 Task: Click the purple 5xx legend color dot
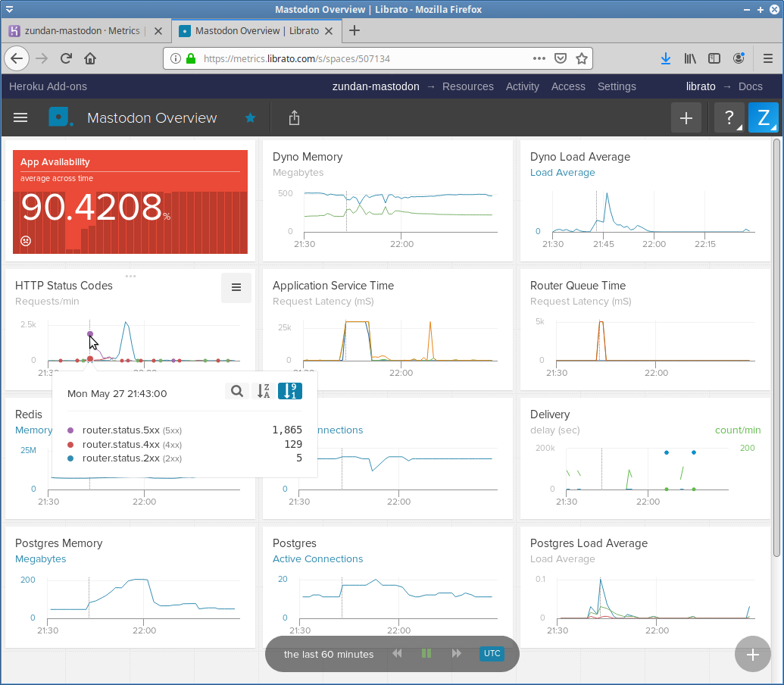point(70,430)
